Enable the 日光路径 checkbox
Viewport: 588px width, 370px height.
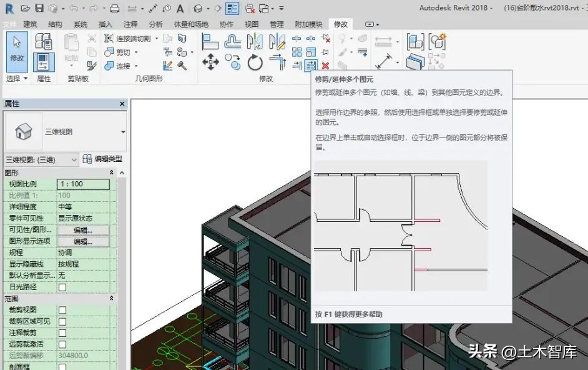pos(62,288)
